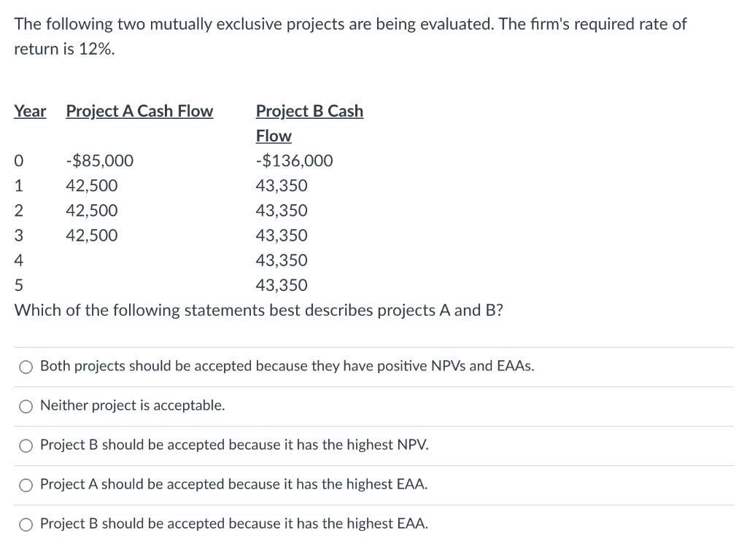The height and width of the screenshot is (560, 747).
Task: Click the Year 0 row label
Action: tap(18, 160)
